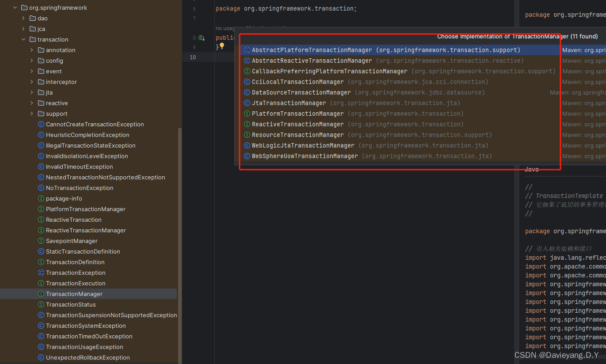The image size is (606, 364).
Task: Expand the support folder chevron
Action: 32,114
